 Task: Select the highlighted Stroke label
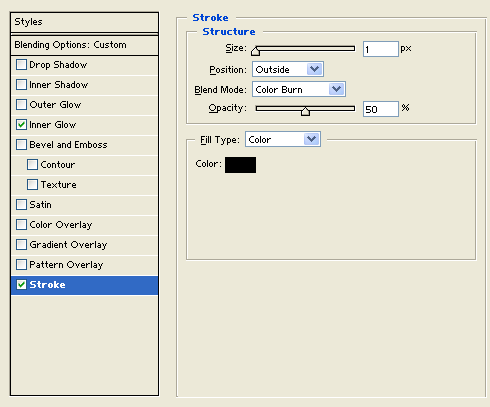coord(47,285)
